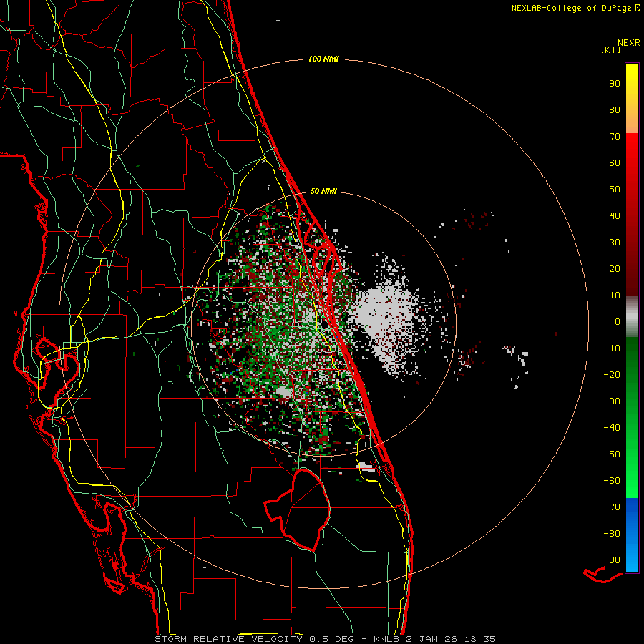Viewport: 644px width, 644px height.
Task: Click the 20 value on velocity scale
Action: 615,268
